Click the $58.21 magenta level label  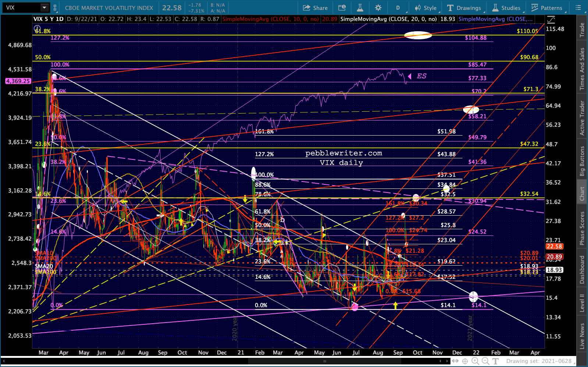click(x=477, y=116)
